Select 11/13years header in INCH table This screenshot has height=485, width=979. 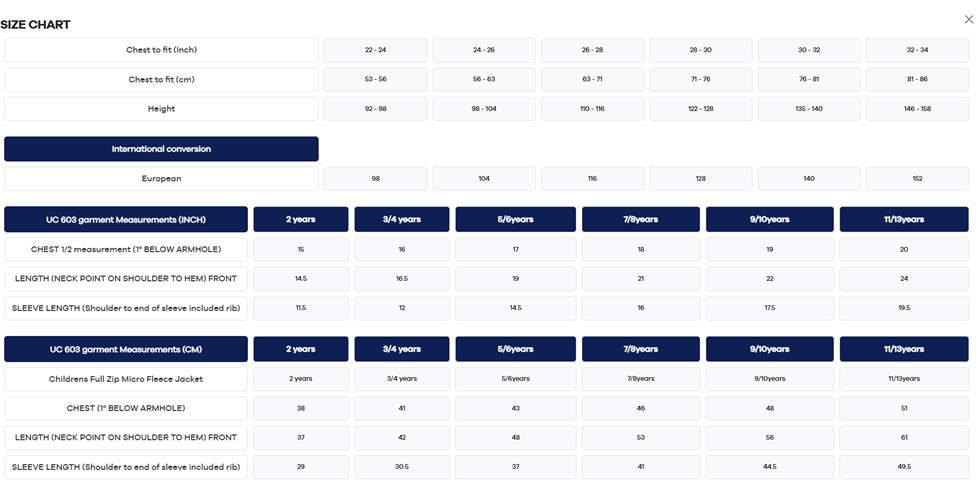[904, 220]
